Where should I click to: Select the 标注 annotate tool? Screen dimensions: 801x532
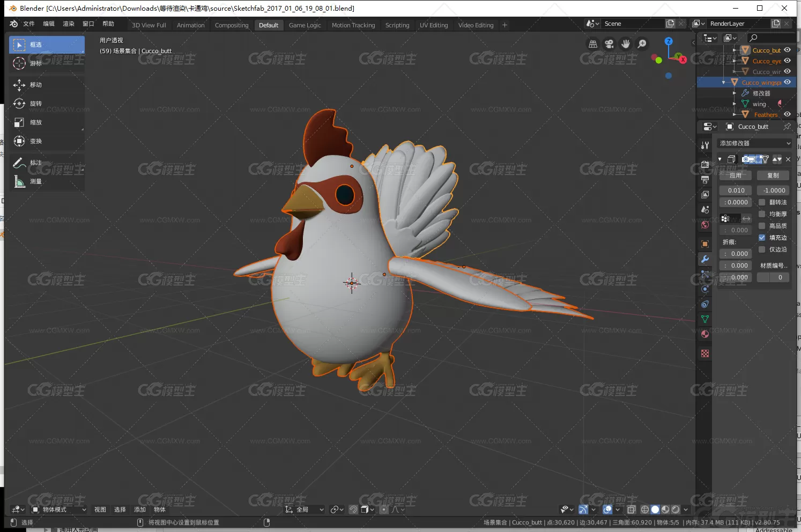pos(47,162)
